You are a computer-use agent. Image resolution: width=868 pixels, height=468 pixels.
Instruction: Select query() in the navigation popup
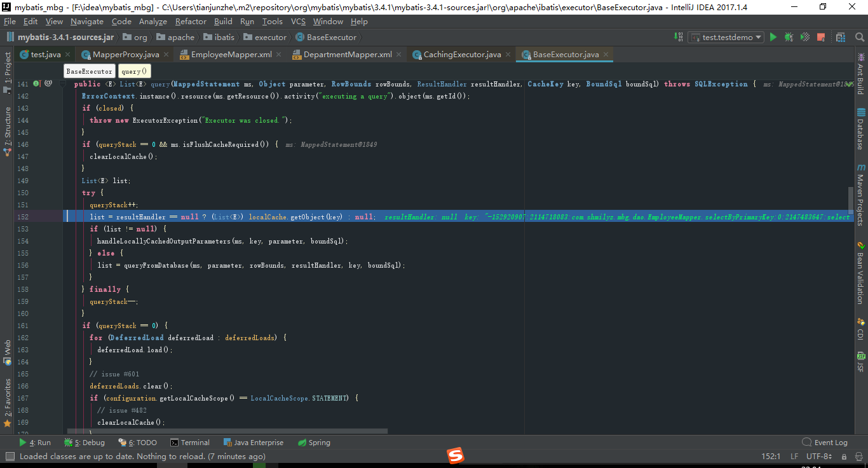pyautogui.click(x=133, y=71)
